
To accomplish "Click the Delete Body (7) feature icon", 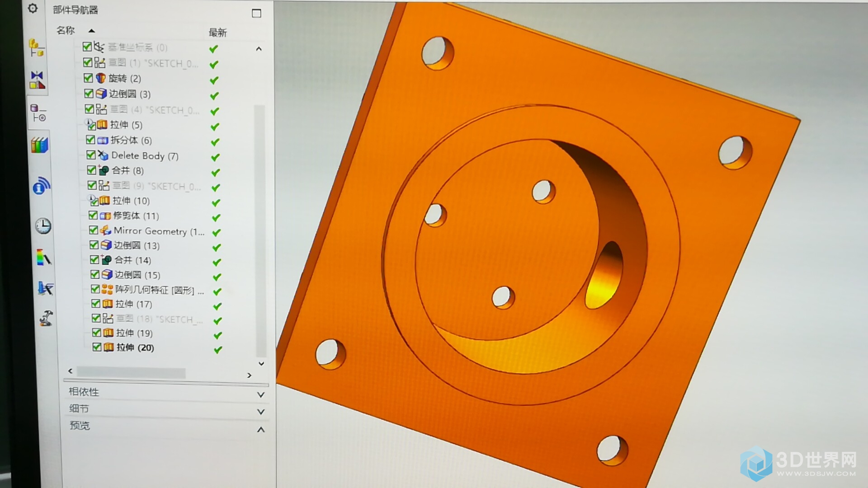I will click(x=103, y=155).
